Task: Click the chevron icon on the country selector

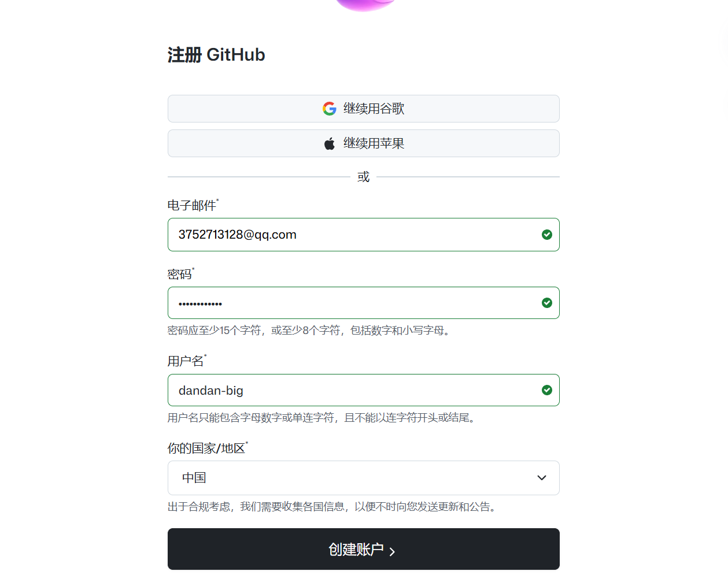Action: click(542, 478)
